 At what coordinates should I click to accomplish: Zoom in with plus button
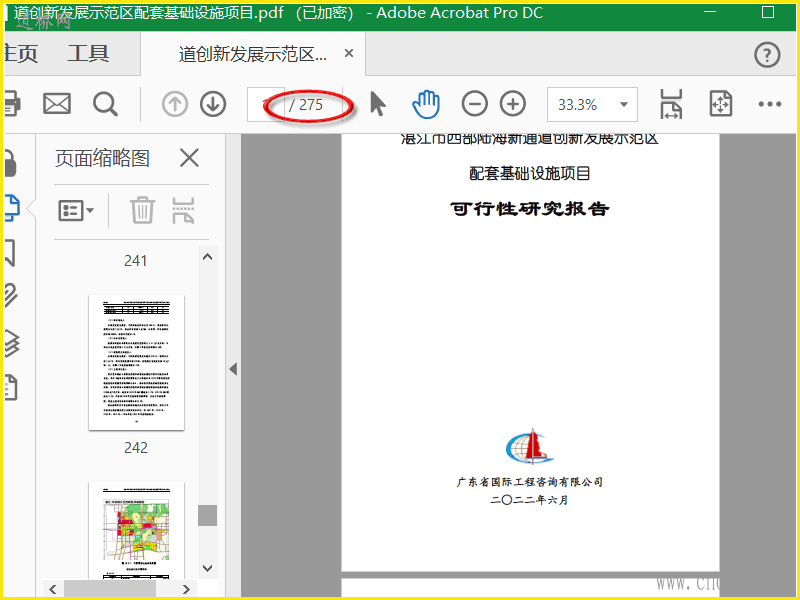(513, 104)
